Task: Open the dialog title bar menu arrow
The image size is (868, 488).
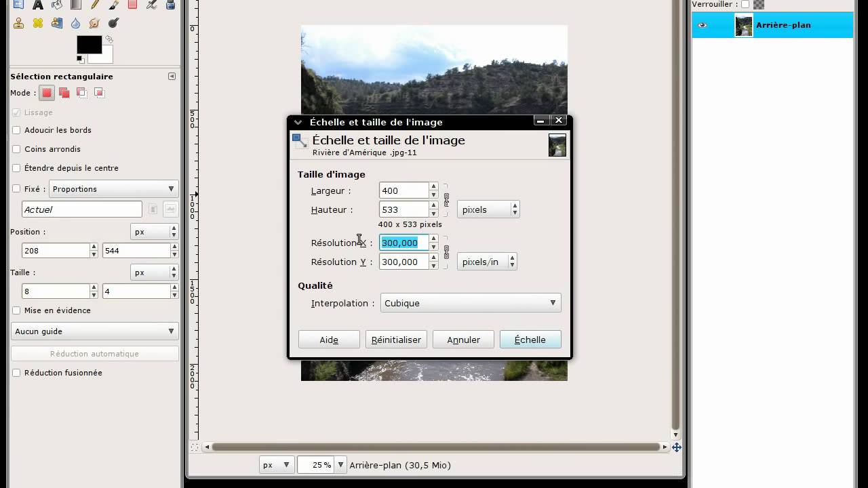Action: (x=298, y=122)
